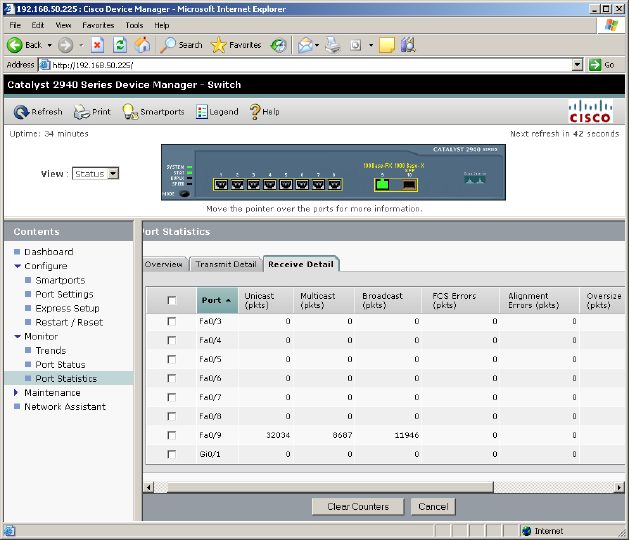629x540 pixels.
Task: Open the Legend icon
Action: click(202, 112)
